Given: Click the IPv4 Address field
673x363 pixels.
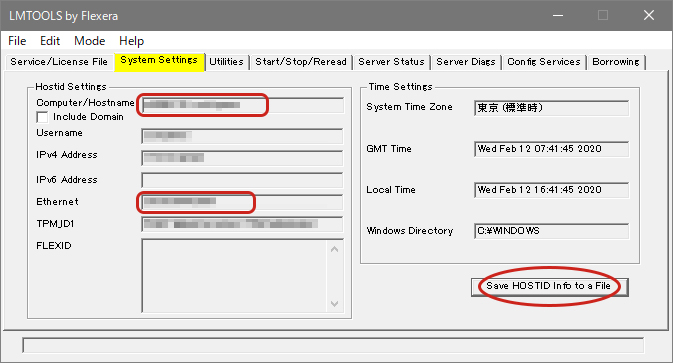Looking at the screenshot, I should [242, 158].
